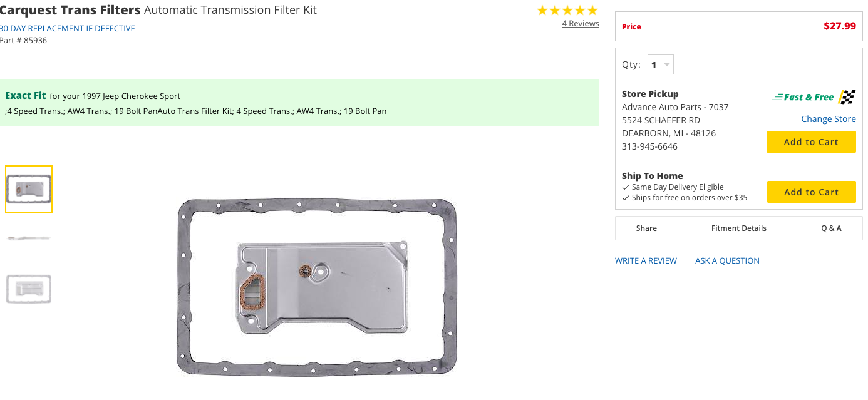Click the free shipping over $35 checkmark
The width and height of the screenshot is (868, 400).
tap(626, 198)
